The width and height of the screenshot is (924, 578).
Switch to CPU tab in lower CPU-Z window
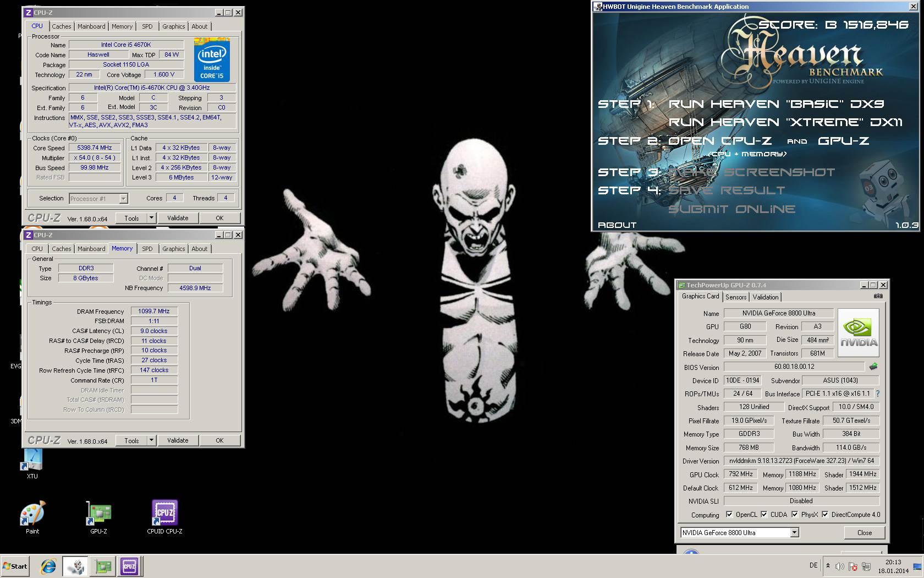tap(37, 249)
